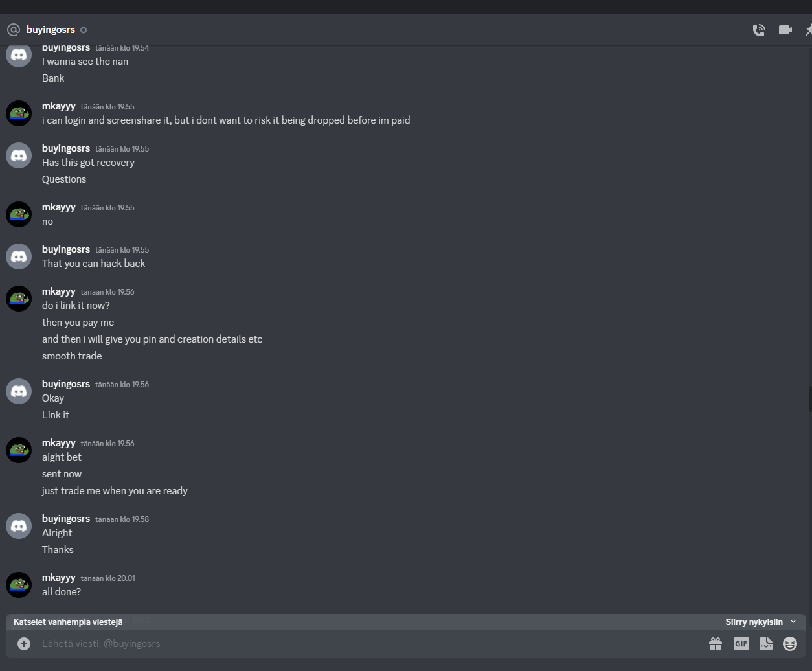The image size is (812, 671).
Task: Click the @ direct message icon
Action: point(14,30)
